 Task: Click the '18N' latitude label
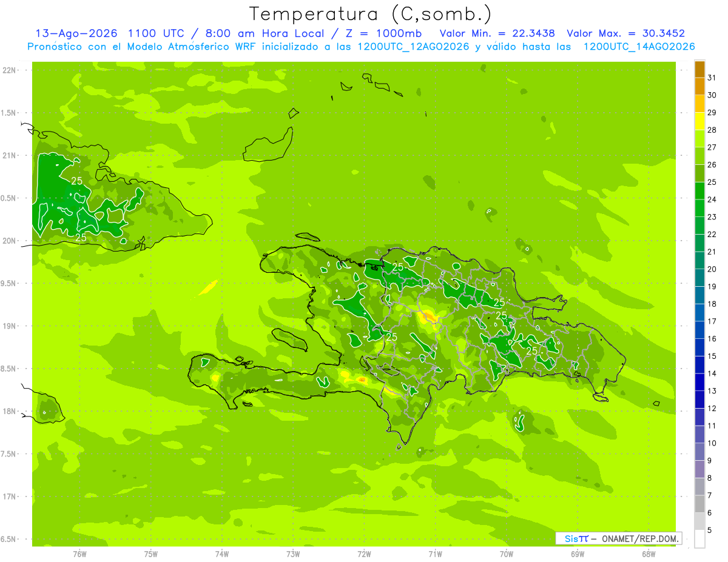click(x=10, y=411)
